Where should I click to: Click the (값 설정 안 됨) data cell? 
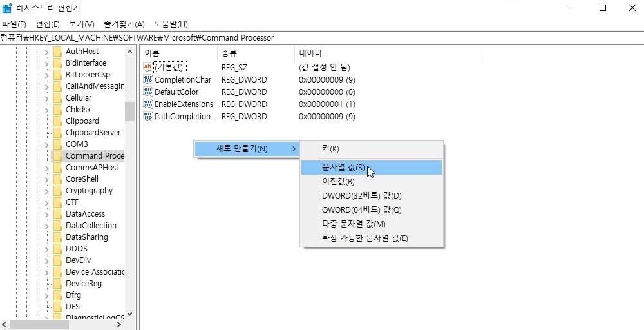click(x=325, y=67)
